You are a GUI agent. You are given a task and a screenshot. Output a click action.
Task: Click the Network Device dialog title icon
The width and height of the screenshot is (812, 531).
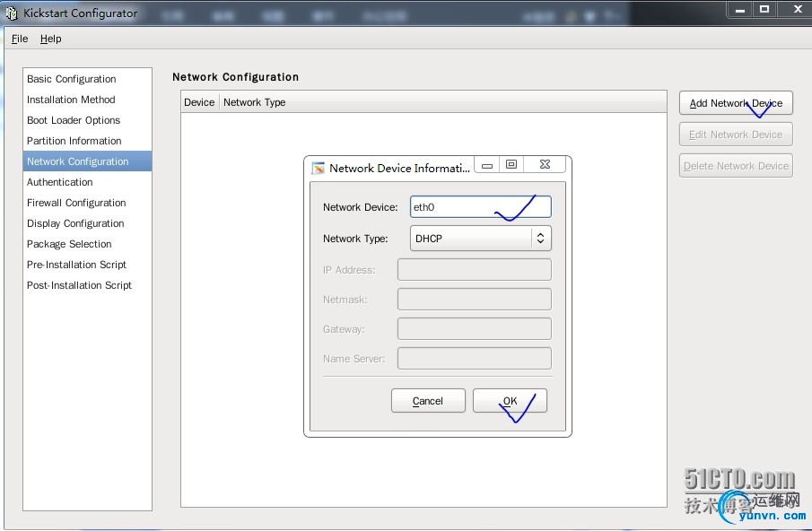pyautogui.click(x=318, y=169)
